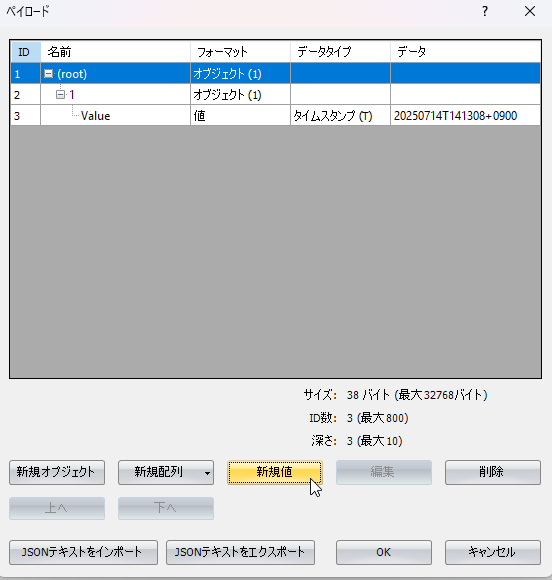Collapse the (root) tree node
552x580 pixels.
(48, 74)
